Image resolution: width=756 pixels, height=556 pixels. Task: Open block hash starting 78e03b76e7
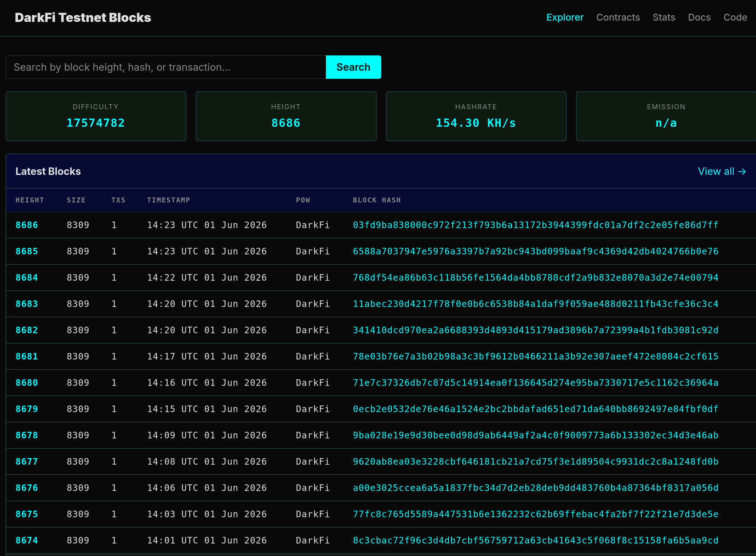pyautogui.click(x=535, y=356)
